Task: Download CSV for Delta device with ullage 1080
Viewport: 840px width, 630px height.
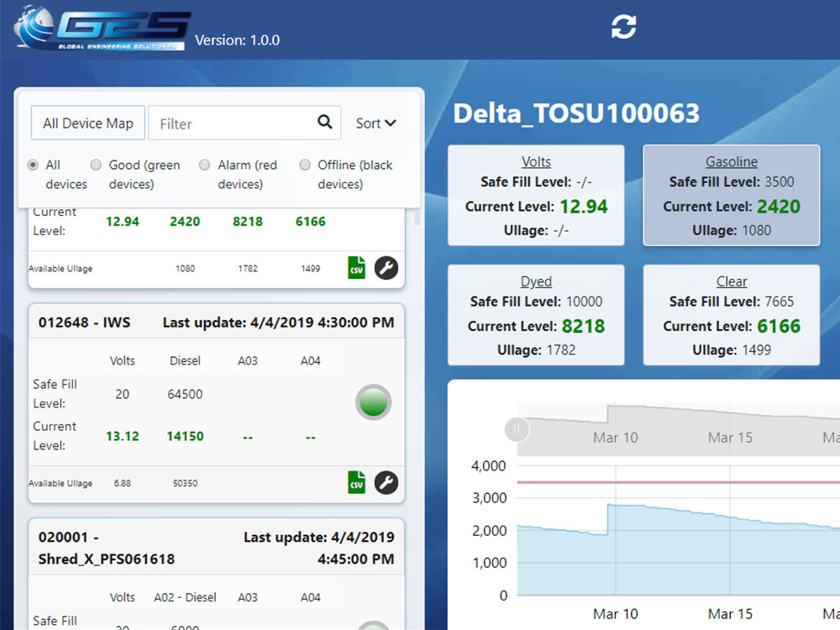Action: (357, 268)
